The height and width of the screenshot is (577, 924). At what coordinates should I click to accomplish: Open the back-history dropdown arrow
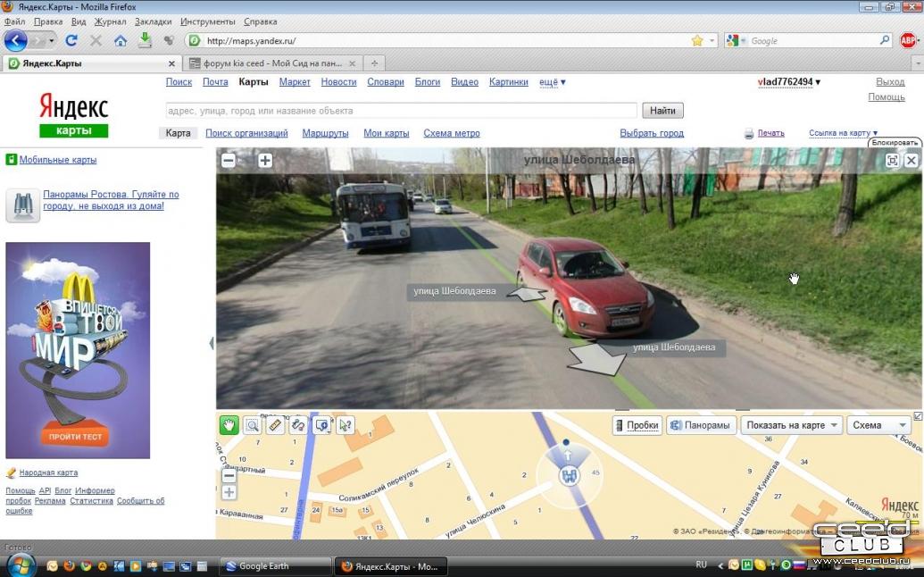coord(52,41)
